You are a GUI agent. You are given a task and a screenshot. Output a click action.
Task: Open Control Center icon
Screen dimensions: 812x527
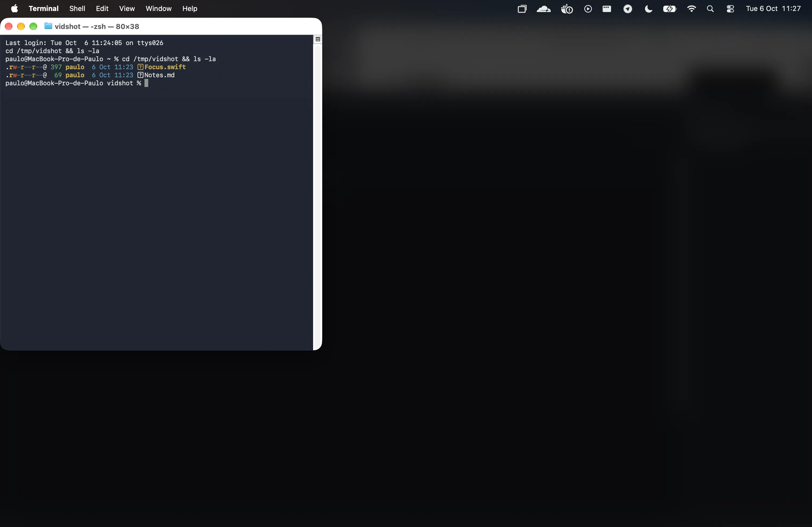730,9
